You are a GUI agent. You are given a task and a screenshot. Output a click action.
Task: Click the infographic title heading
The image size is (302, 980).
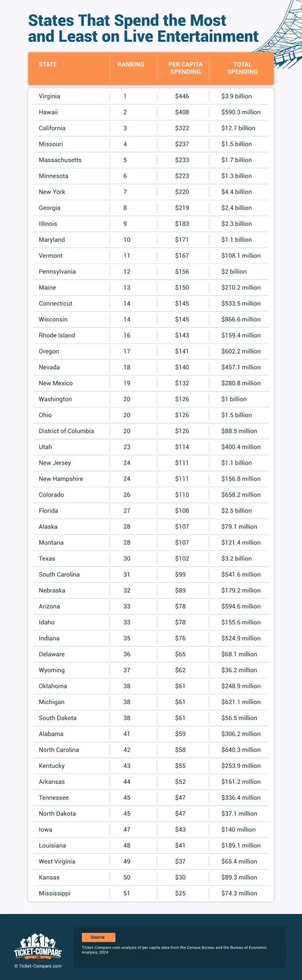tap(143, 28)
